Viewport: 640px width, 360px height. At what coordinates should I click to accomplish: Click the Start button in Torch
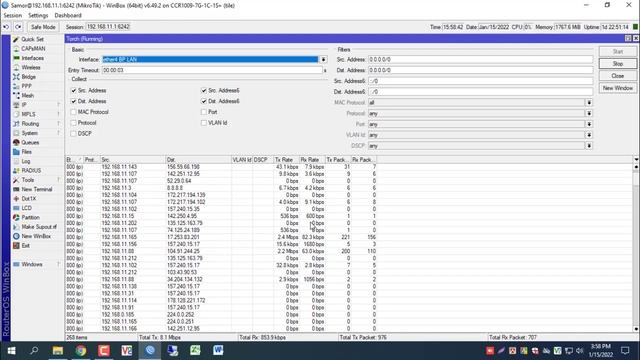click(618, 52)
